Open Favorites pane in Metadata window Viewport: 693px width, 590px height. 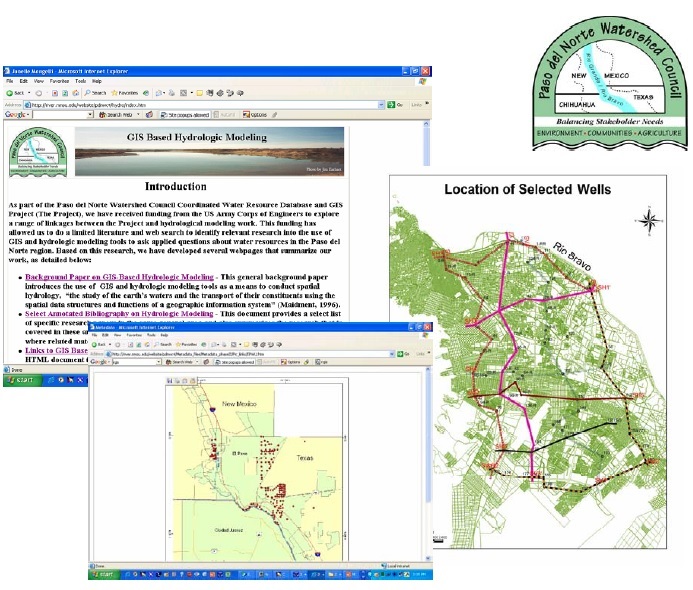point(187,344)
